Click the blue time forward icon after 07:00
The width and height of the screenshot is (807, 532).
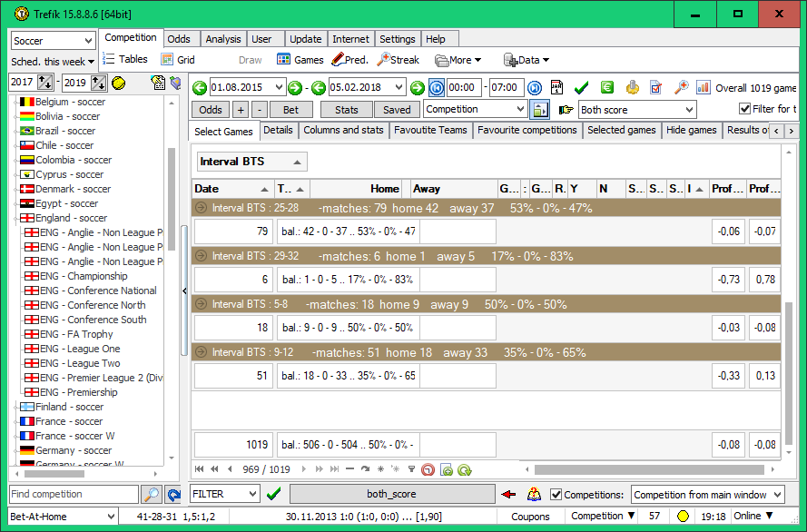tap(535, 88)
